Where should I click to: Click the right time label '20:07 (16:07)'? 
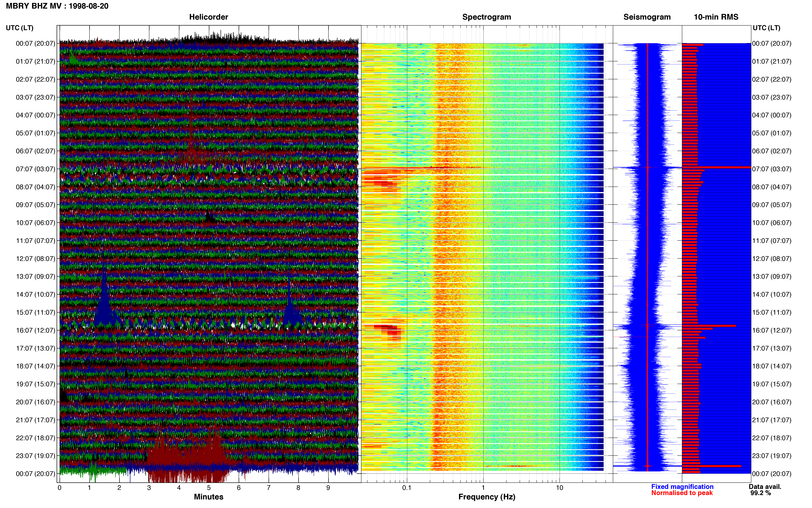point(772,402)
